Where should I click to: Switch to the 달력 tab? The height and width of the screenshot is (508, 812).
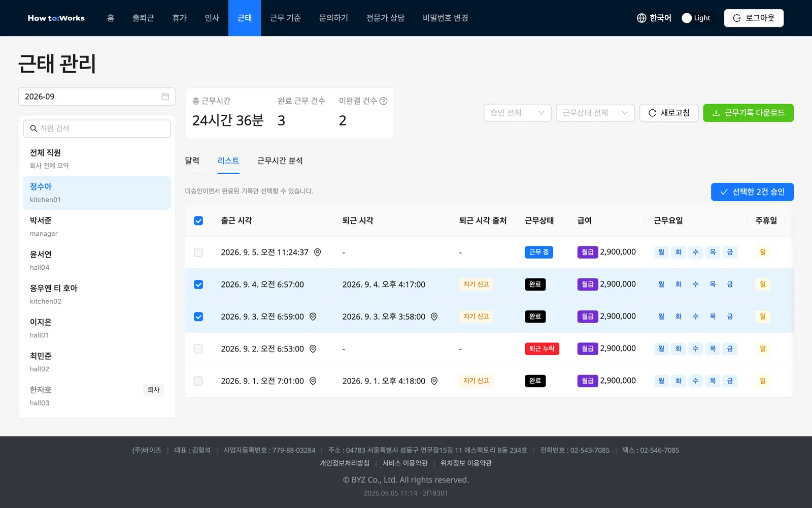(x=192, y=161)
